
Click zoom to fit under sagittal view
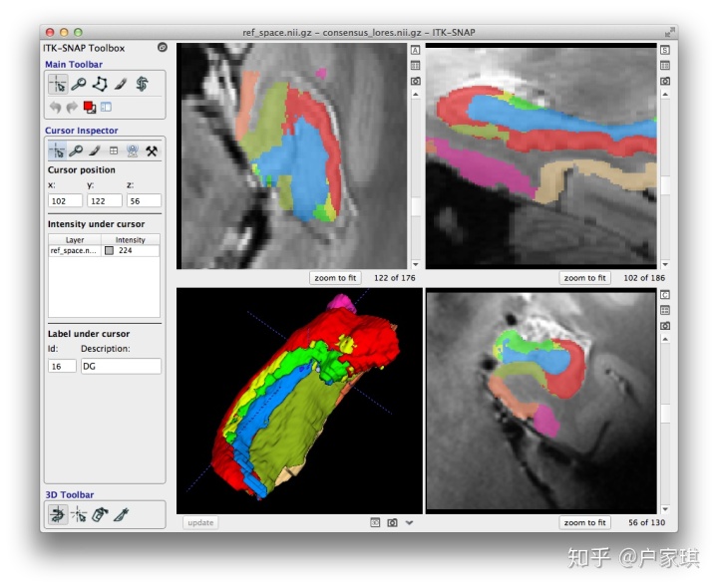[584, 278]
